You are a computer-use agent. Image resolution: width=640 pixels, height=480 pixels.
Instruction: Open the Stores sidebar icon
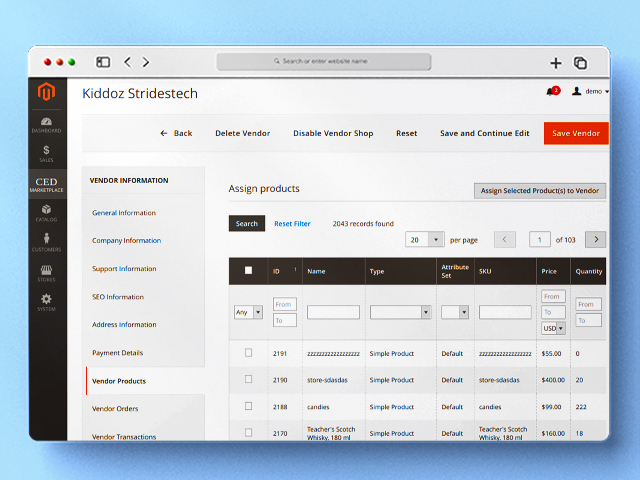click(x=46, y=272)
